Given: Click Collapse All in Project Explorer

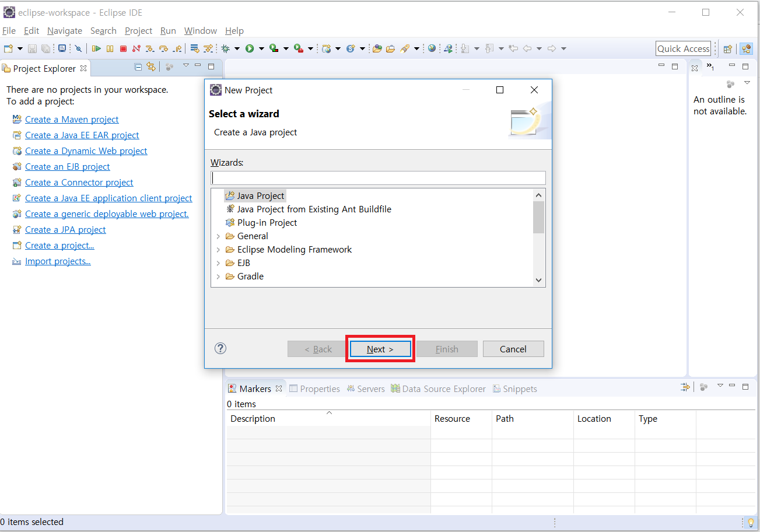Looking at the screenshot, I should pyautogui.click(x=138, y=66).
